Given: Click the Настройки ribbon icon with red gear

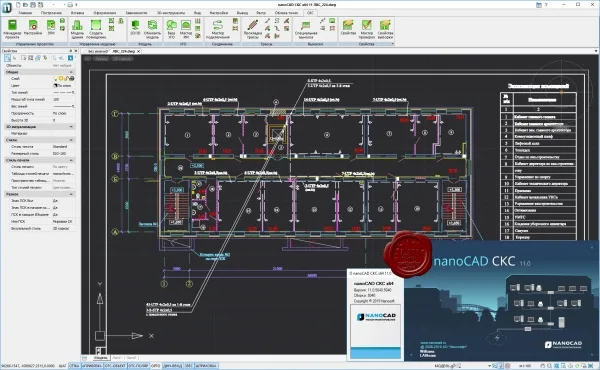Looking at the screenshot, I should [33, 28].
